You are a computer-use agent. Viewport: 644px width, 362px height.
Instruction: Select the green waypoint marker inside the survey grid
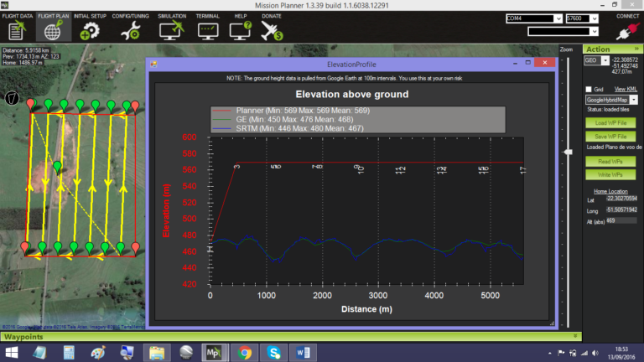(57, 167)
